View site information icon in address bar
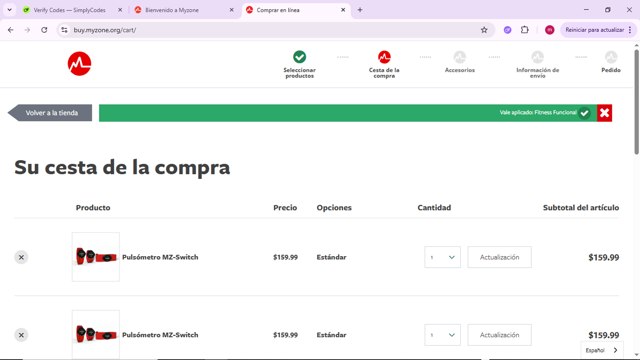 click(x=64, y=30)
